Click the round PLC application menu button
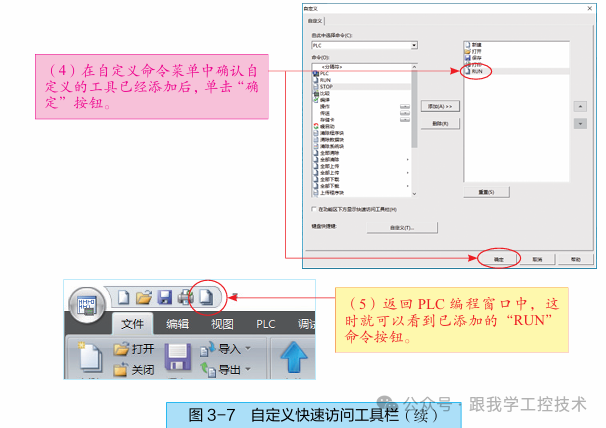This screenshot has width=606, height=428. pos(87,305)
